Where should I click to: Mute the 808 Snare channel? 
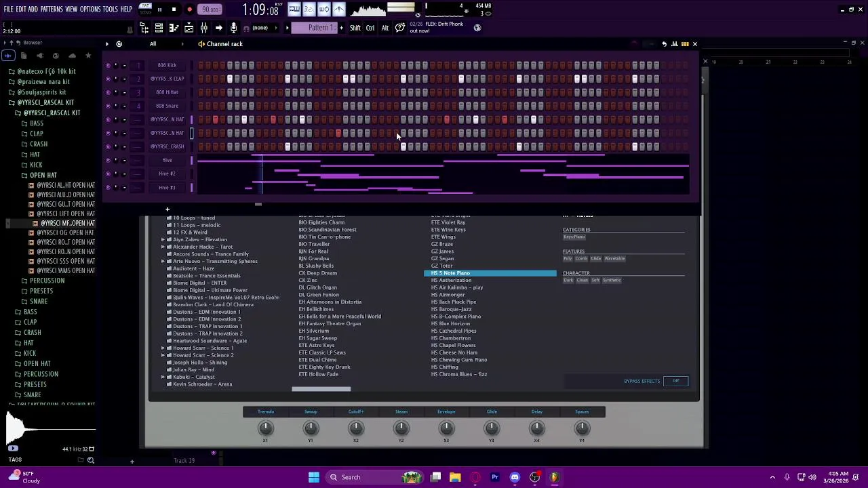point(108,106)
